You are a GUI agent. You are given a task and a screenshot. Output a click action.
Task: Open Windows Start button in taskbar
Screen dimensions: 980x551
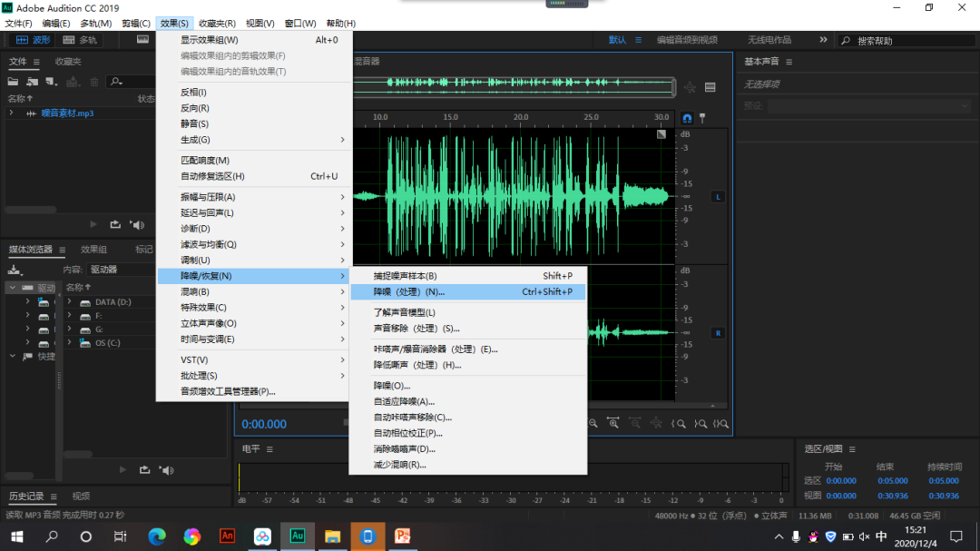pos(17,536)
